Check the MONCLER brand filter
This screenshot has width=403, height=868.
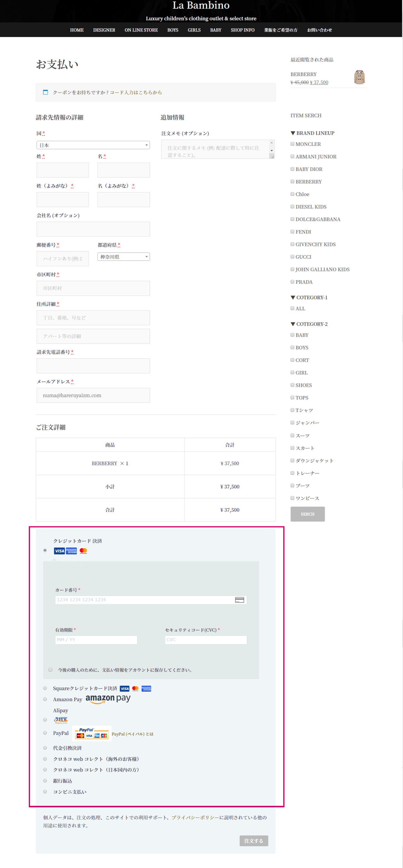(292, 144)
